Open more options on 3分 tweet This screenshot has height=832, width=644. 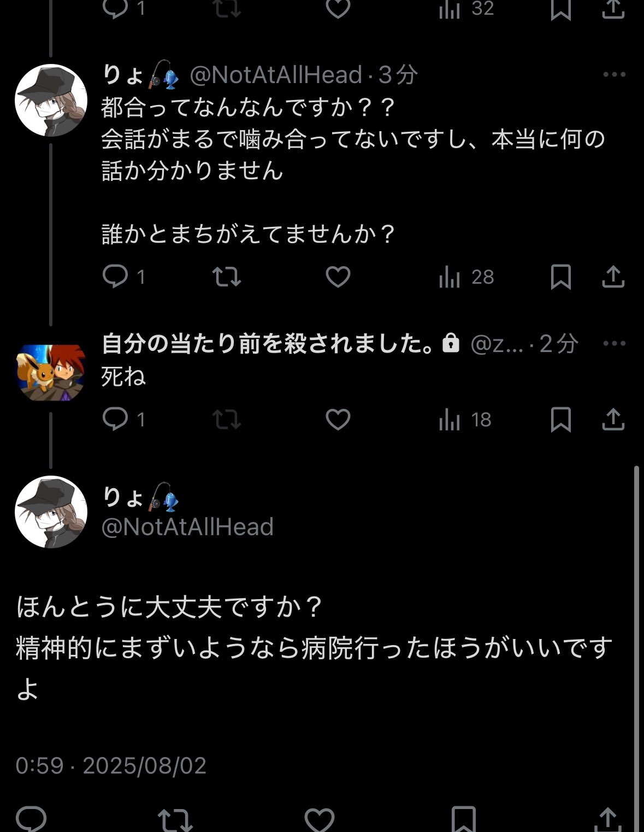pos(614,75)
